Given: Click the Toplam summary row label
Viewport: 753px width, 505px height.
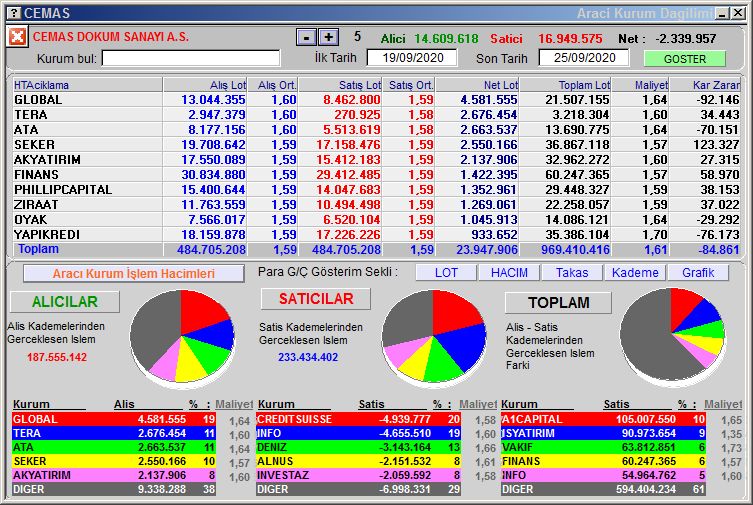Looking at the screenshot, I should click(38, 249).
